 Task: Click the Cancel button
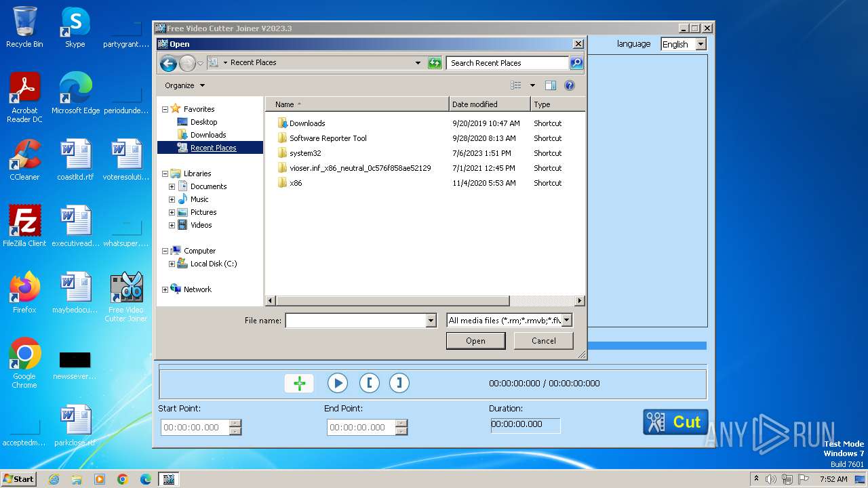543,341
